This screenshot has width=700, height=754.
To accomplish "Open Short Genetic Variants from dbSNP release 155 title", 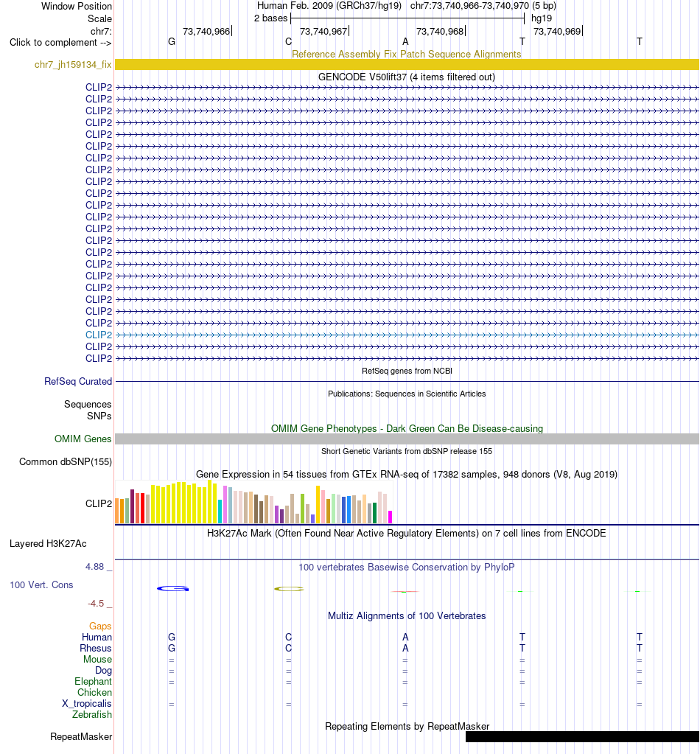I will pyautogui.click(x=407, y=451).
